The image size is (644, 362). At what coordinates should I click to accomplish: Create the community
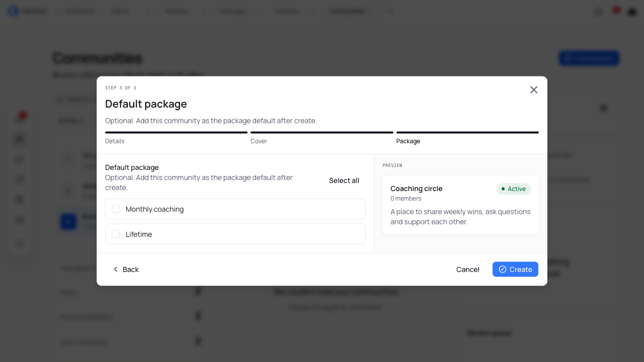pos(515,269)
